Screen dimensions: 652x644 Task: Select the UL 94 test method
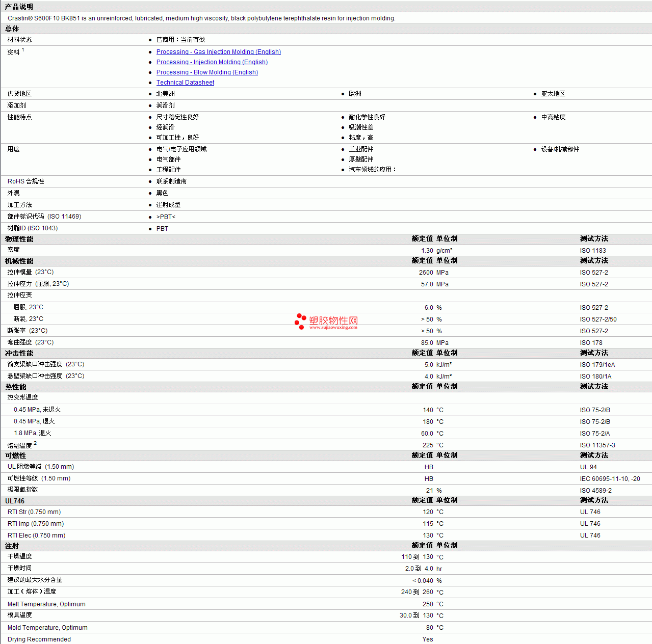click(x=588, y=467)
